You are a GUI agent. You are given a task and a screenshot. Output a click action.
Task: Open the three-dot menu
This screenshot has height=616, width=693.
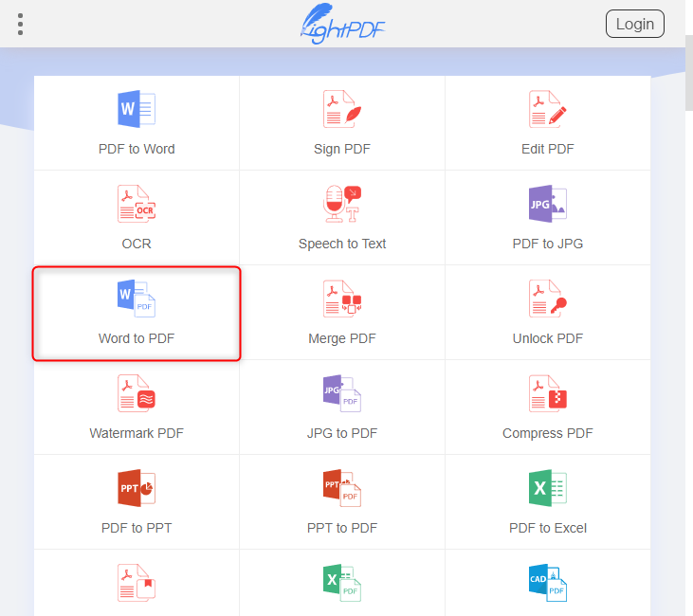coord(20,24)
